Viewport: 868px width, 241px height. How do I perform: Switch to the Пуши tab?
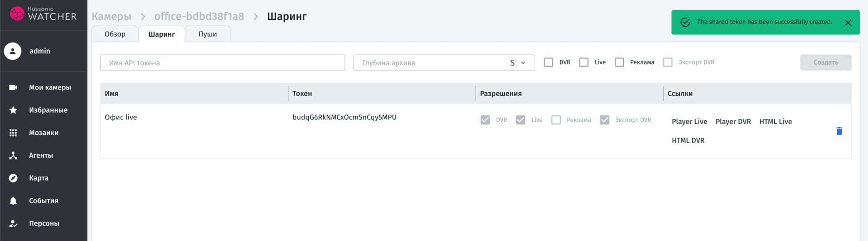pos(208,34)
